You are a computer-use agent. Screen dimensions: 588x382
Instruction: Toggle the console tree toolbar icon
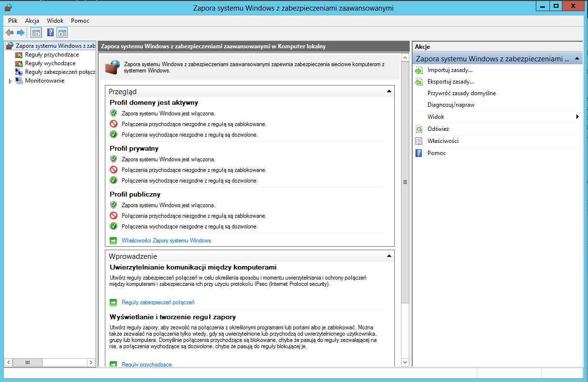(x=36, y=33)
